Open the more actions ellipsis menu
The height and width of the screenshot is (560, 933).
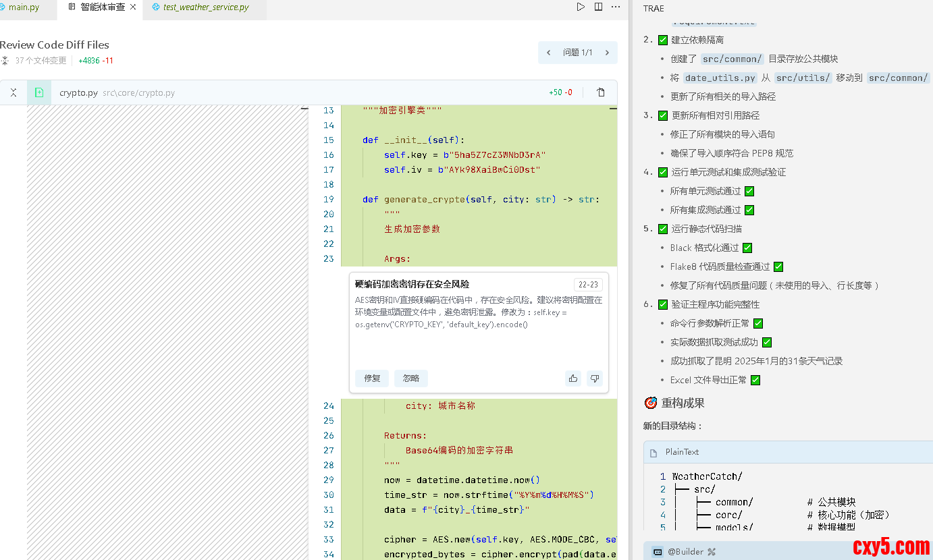[616, 7]
